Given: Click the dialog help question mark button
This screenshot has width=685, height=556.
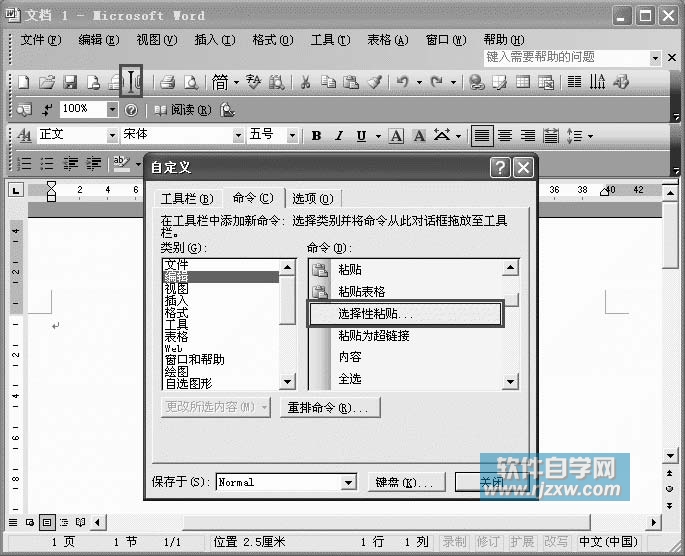Looking at the screenshot, I should click(500, 167).
